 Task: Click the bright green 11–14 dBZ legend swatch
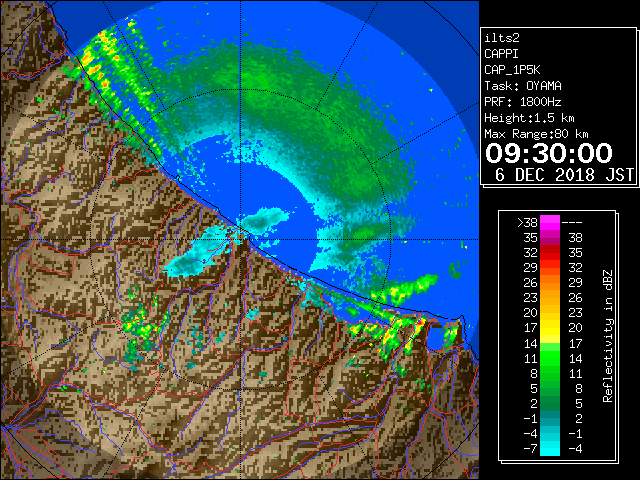(x=550, y=358)
